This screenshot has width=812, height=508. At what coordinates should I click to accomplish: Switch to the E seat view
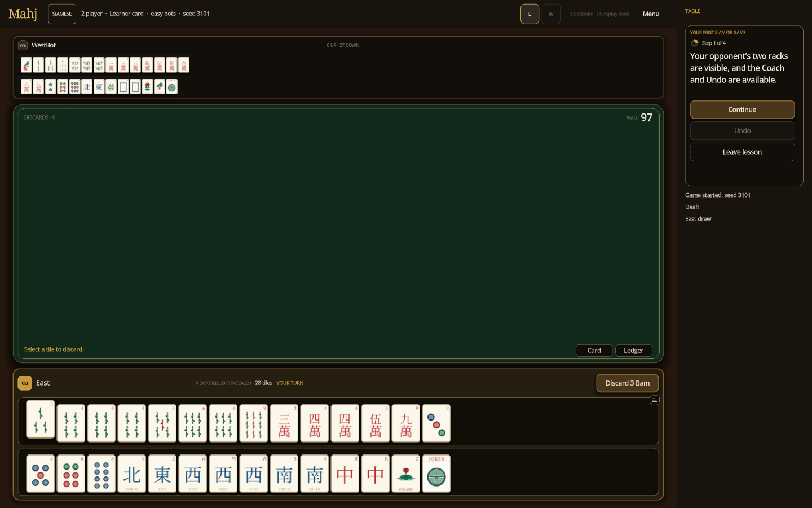coord(529,14)
